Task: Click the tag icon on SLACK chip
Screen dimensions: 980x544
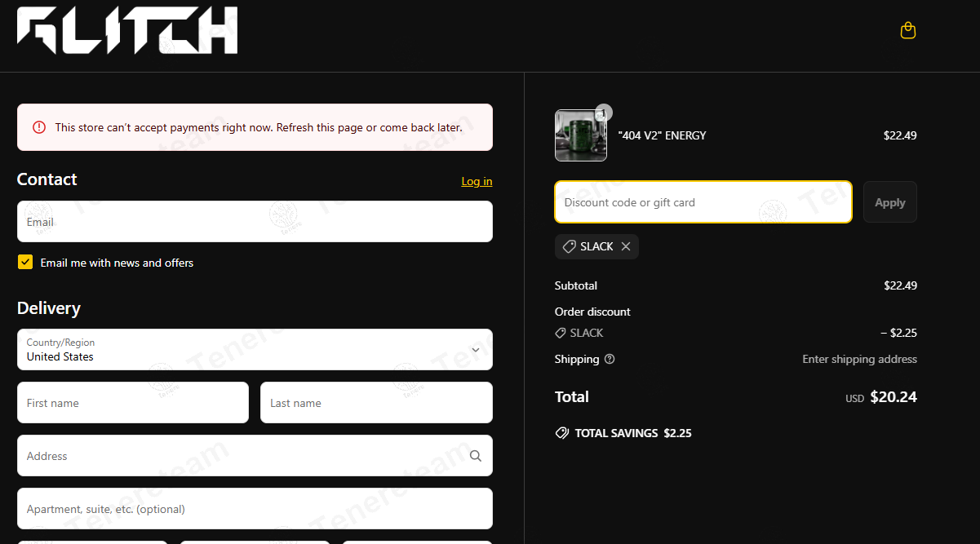Action: click(570, 246)
